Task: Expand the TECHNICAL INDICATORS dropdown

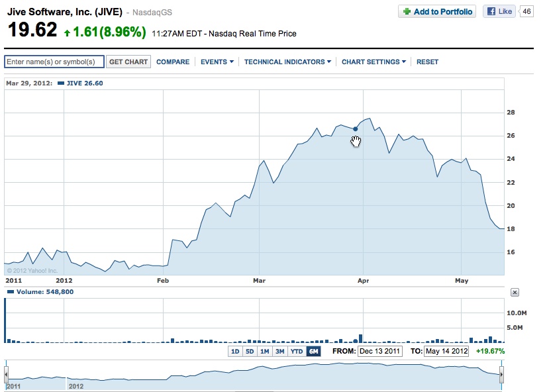Action: 287,62
